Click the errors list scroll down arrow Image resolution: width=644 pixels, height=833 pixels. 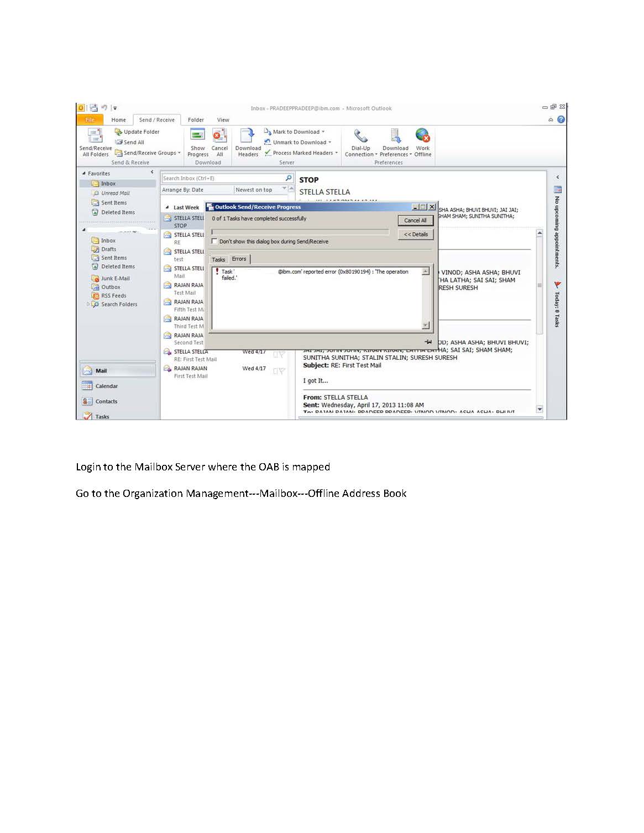coord(425,326)
